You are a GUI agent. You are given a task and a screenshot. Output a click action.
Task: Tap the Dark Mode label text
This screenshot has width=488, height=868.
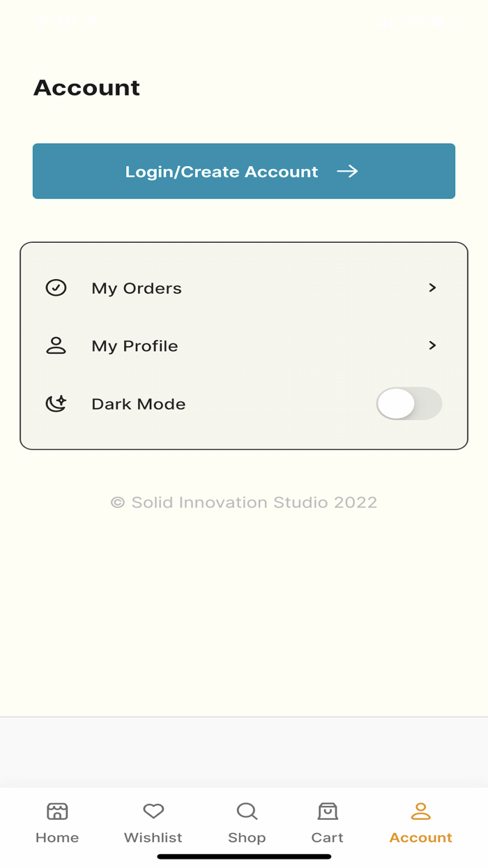click(x=138, y=404)
